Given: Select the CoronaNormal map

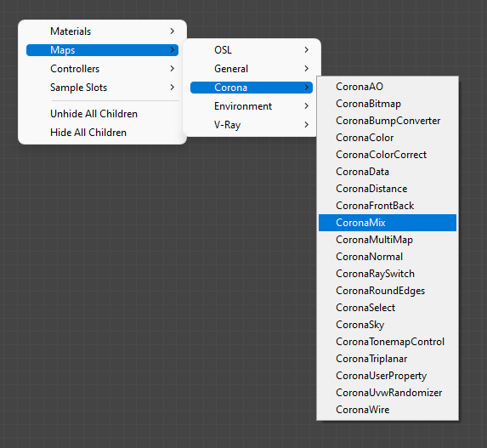Looking at the screenshot, I should (388, 257).
